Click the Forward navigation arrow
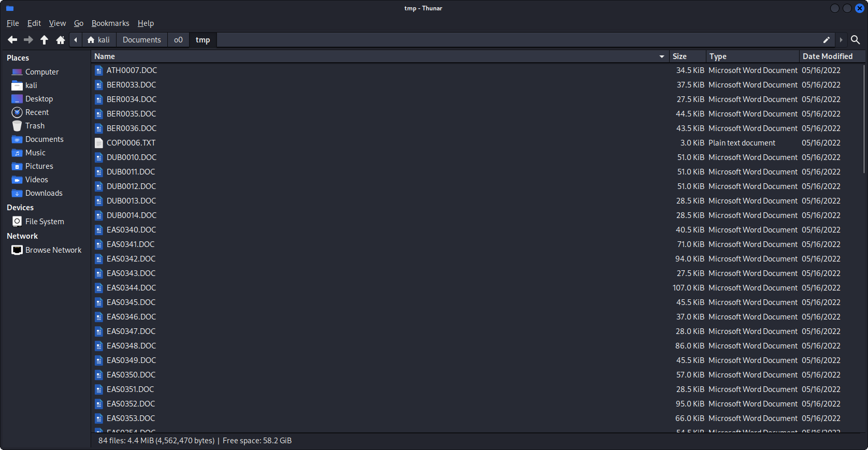This screenshot has height=450, width=868. click(28, 40)
